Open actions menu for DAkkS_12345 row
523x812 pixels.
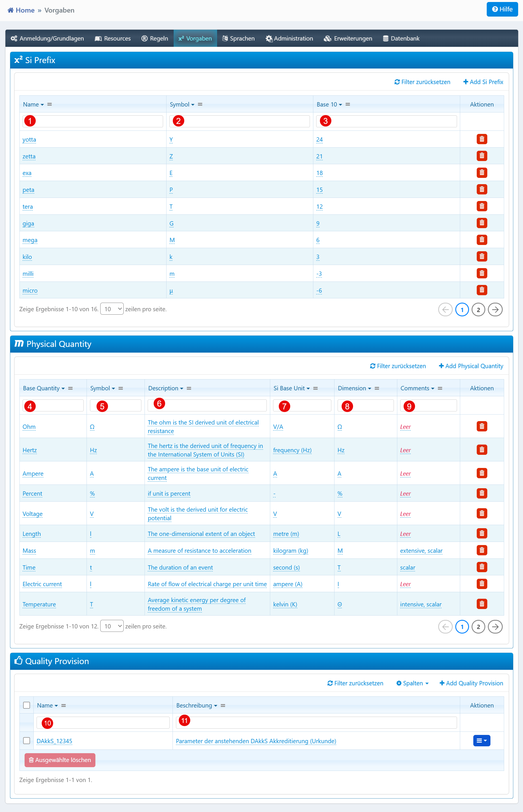pyautogui.click(x=481, y=741)
